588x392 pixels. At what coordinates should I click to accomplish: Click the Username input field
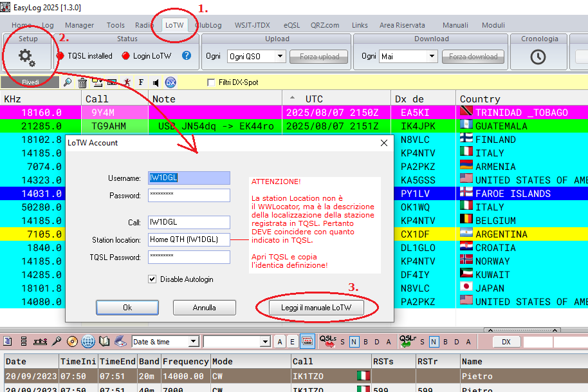click(x=189, y=178)
